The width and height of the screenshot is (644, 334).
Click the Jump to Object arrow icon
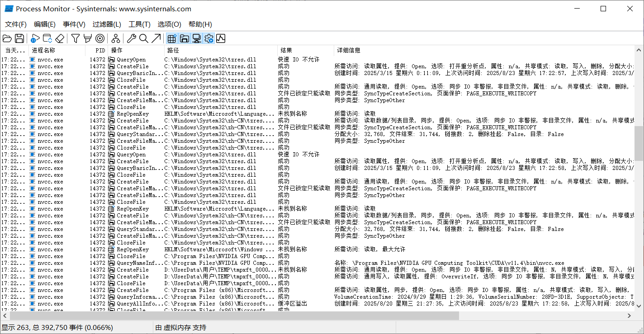click(x=156, y=38)
